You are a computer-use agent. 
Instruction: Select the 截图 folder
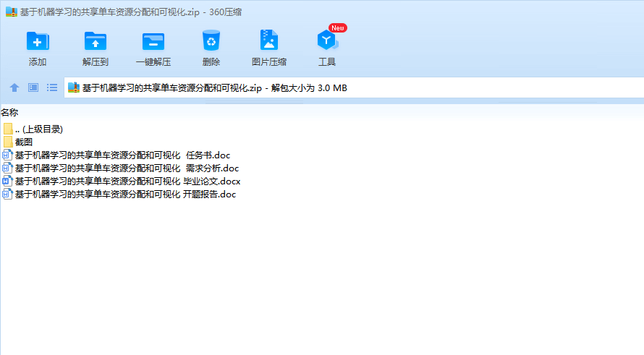point(17,142)
